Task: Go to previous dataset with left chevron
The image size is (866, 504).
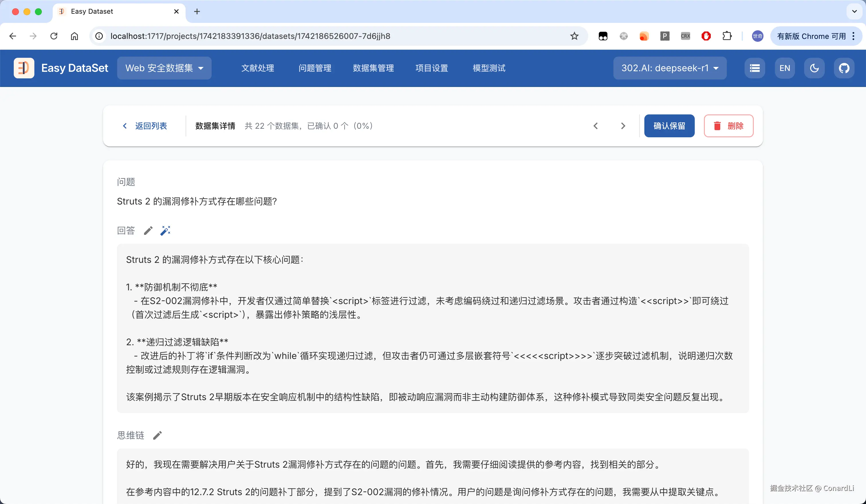Action: point(596,126)
